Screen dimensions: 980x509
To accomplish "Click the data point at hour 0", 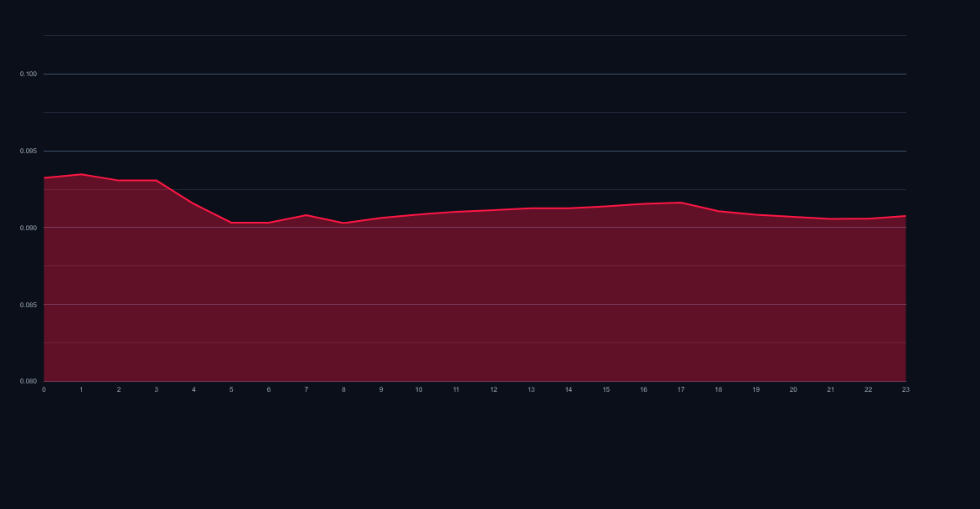I will click(44, 177).
